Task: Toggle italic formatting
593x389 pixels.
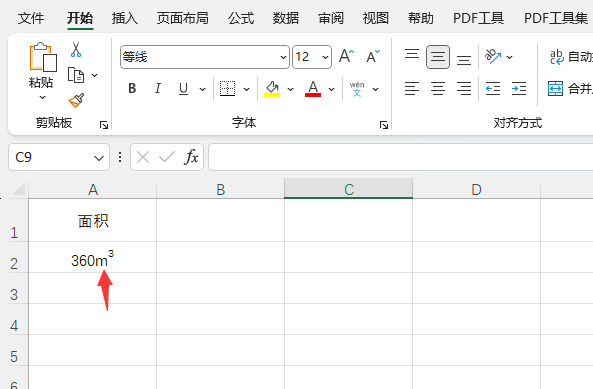Action: pos(158,88)
